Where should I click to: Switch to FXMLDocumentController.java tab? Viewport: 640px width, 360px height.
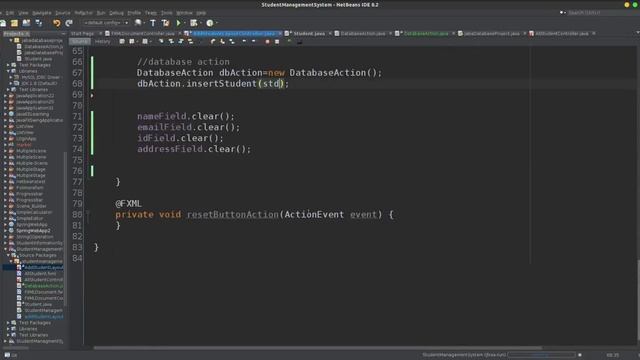click(x=143, y=33)
